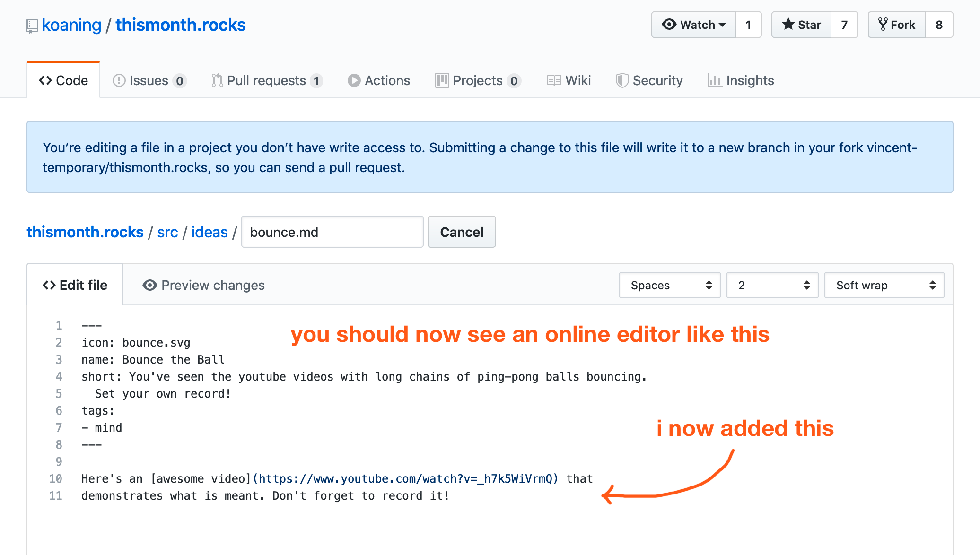Open the Watch dropdown

coord(693,25)
